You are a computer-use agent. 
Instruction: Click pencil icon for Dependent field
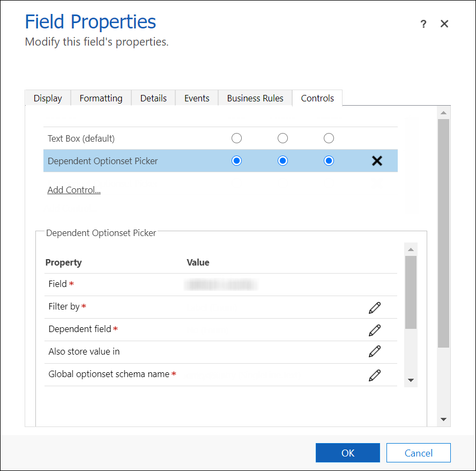[x=375, y=330]
